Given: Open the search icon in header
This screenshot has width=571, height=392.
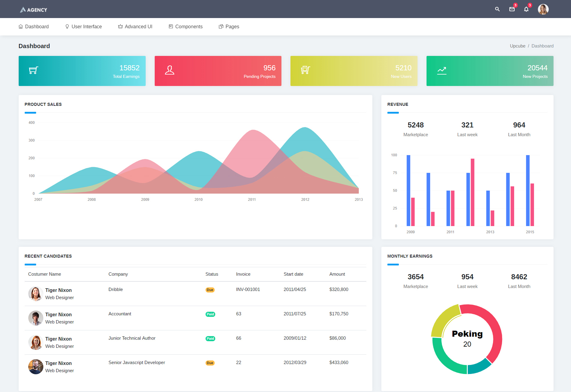Looking at the screenshot, I should (x=497, y=9).
